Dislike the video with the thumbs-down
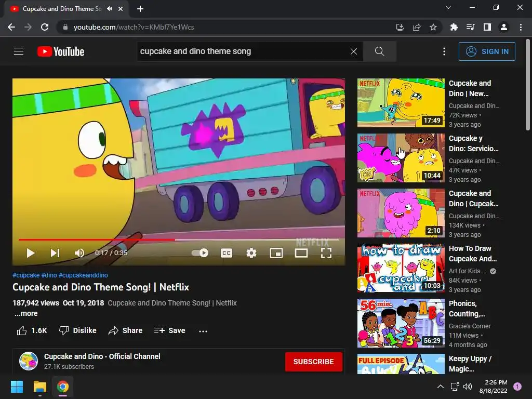The image size is (532, 399). point(78,330)
